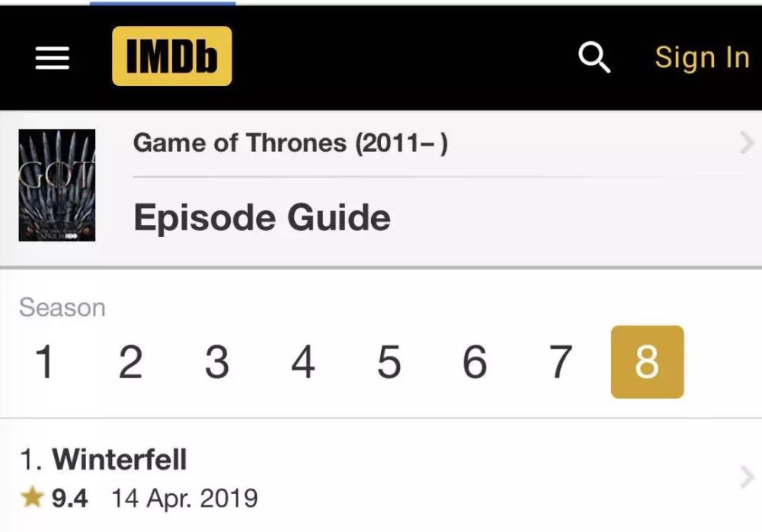
Task: Go to Season 7
Action: pyautogui.click(x=561, y=362)
